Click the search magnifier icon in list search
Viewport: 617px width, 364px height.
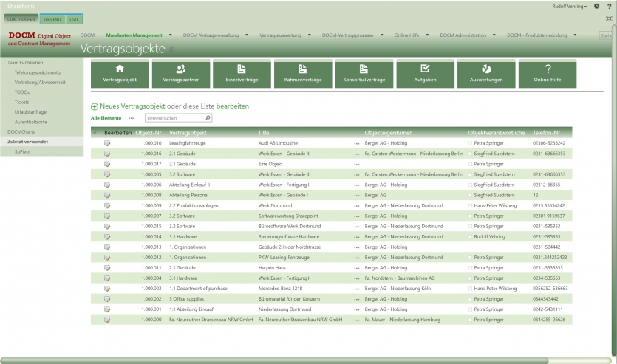[208, 117]
